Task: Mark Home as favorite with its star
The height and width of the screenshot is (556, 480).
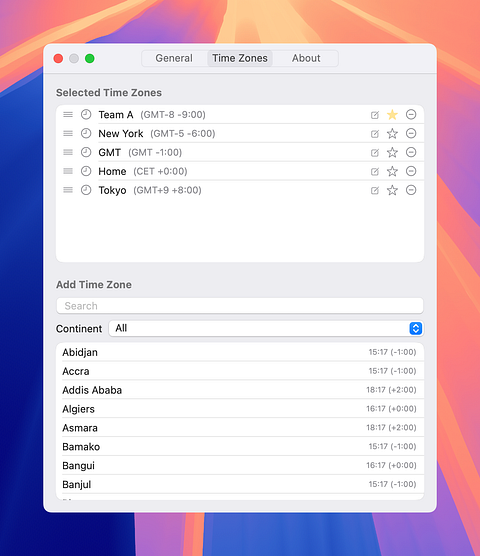Action: point(392,171)
